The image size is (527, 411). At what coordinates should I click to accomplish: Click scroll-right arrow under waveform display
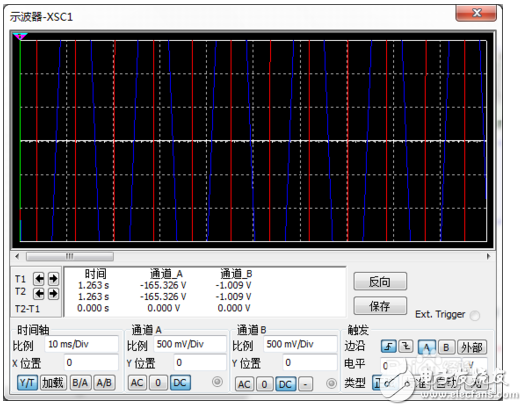click(x=488, y=256)
